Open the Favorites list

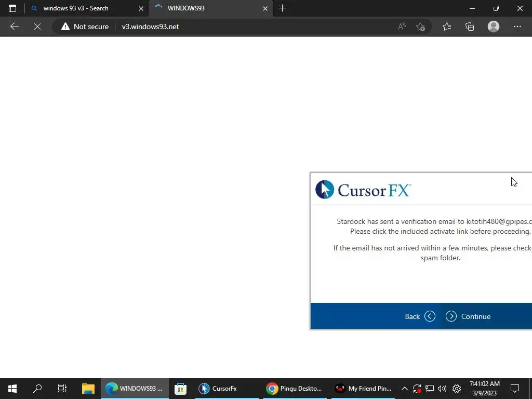click(x=447, y=26)
